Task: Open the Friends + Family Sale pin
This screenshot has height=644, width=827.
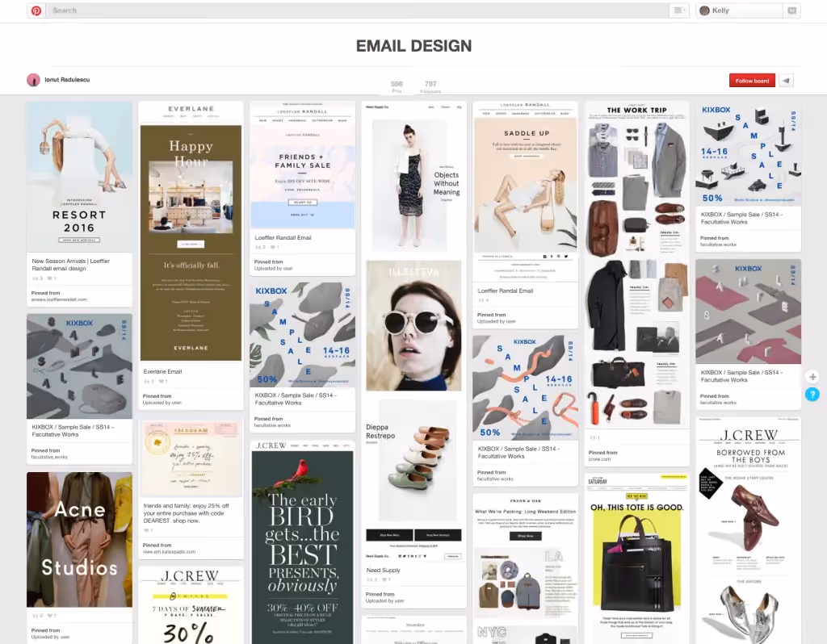Action: (x=303, y=165)
